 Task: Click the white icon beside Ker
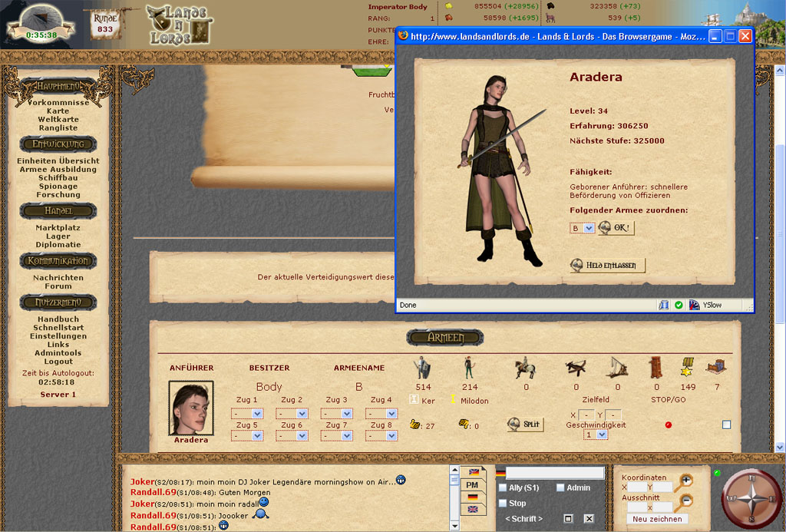(x=414, y=399)
